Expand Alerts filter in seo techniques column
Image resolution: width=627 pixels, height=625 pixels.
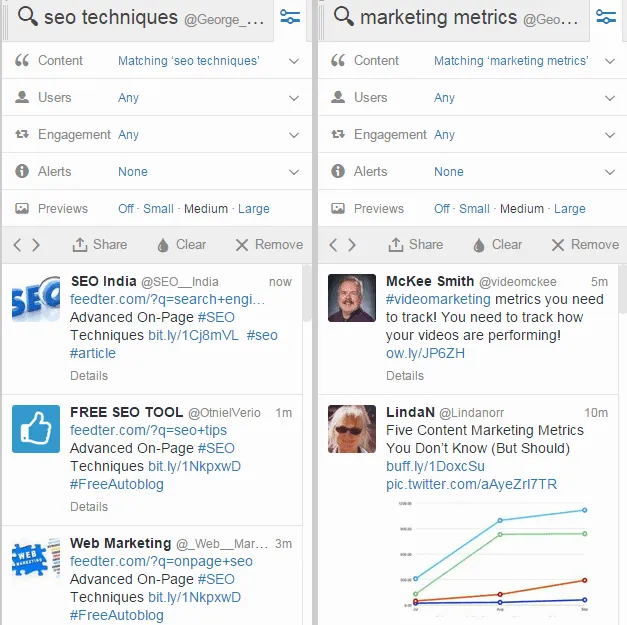click(294, 172)
